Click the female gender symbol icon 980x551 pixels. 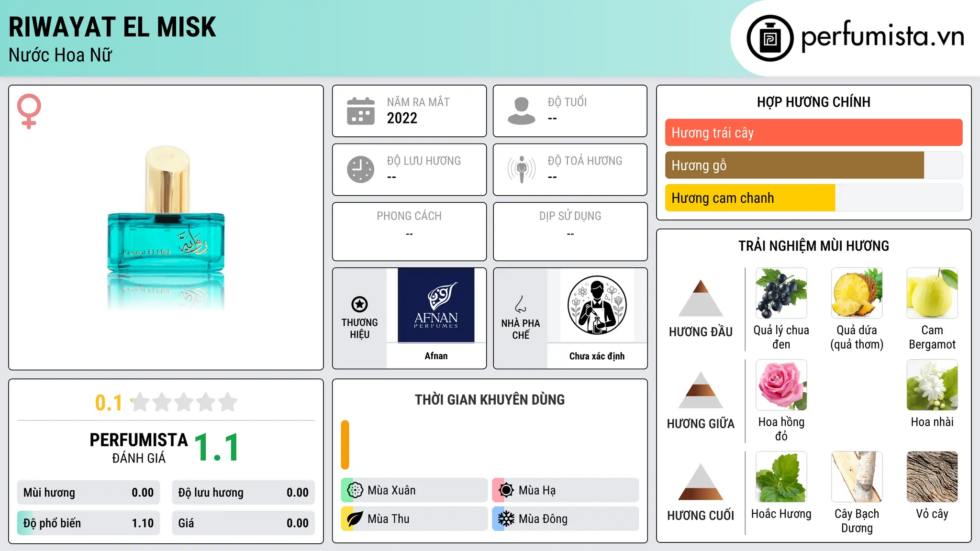tap(29, 111)
